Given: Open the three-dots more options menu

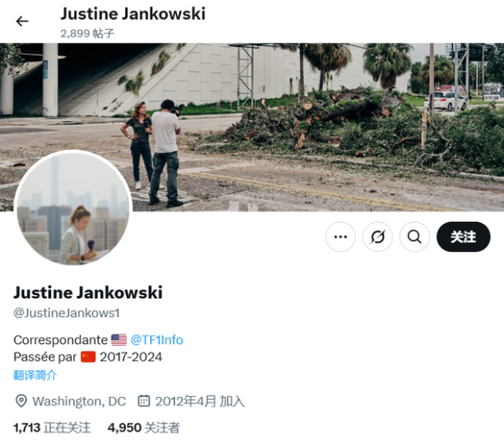Looking at the screenshot, I should [x=341, y=237].
